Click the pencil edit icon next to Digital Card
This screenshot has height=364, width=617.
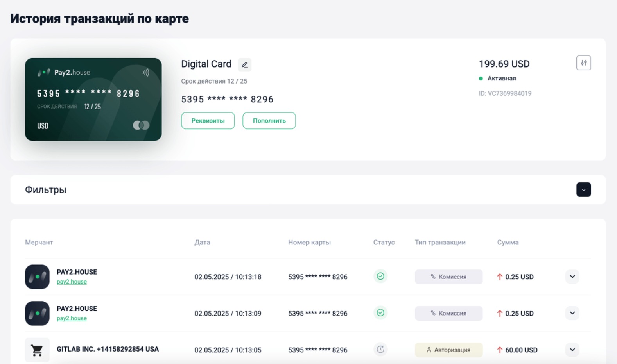(244, 65)
